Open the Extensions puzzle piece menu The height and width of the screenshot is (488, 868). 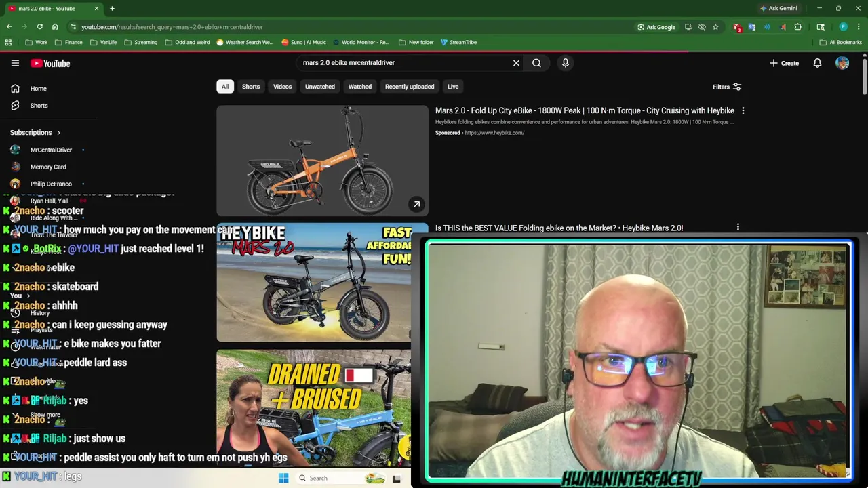click(797, 27)
